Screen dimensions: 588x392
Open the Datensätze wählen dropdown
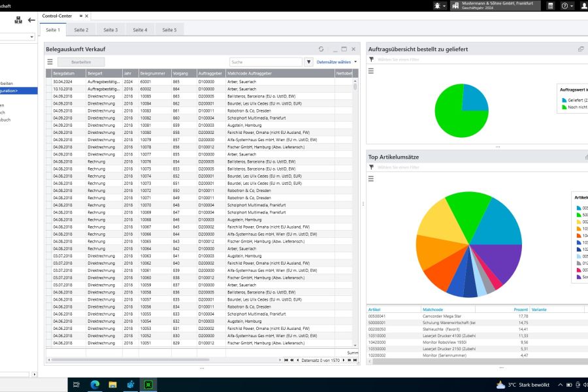[x=336, y=62]
